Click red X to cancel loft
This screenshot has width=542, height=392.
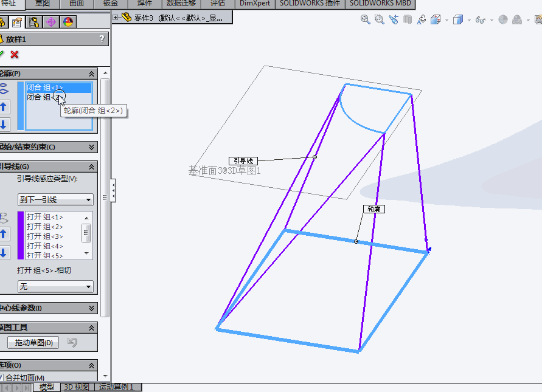click(15, 55)
